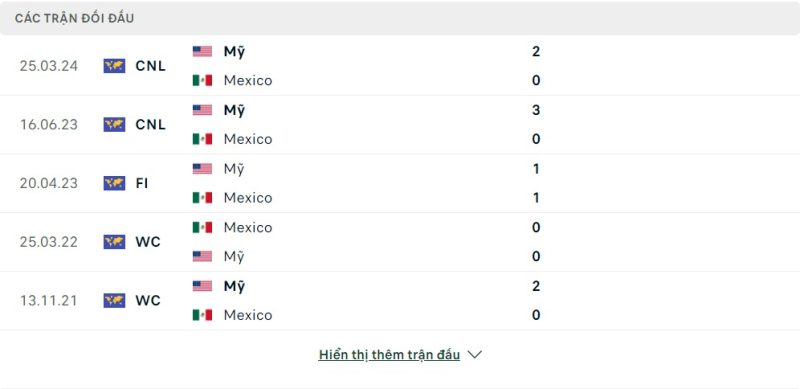The image size is (800, 389).
Task: Open the WC competition label for 25.03.22
Action: click(x=148, y=242)
